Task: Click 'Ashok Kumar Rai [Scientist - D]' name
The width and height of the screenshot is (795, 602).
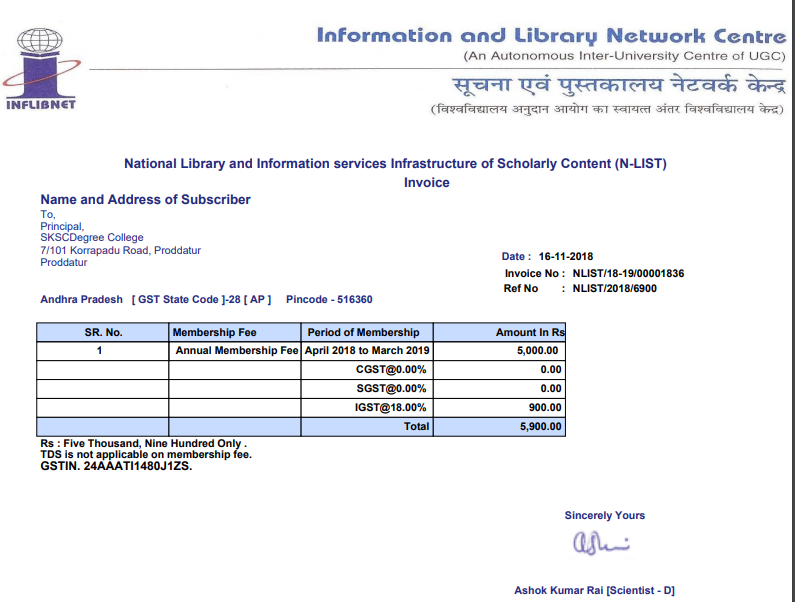Action: [x=594, y=590]
